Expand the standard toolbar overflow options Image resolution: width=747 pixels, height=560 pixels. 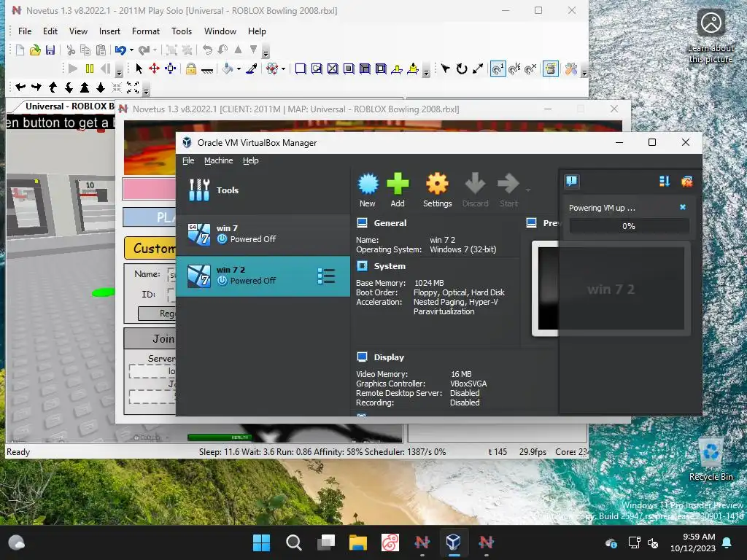tap(266, 52)
